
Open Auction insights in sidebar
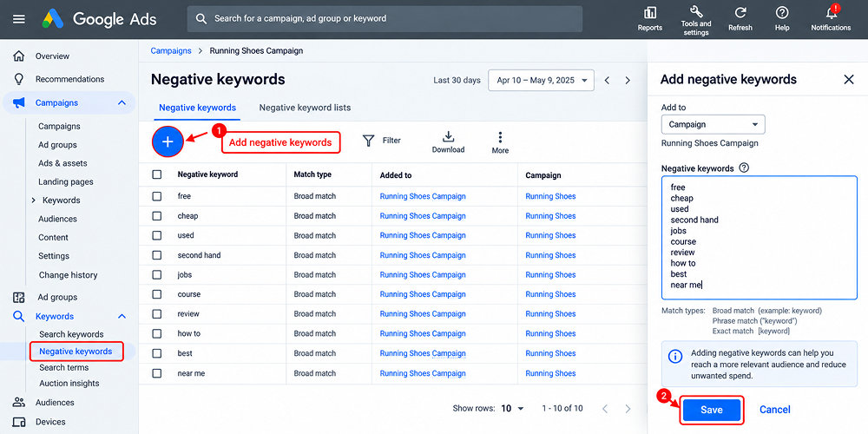69,383
